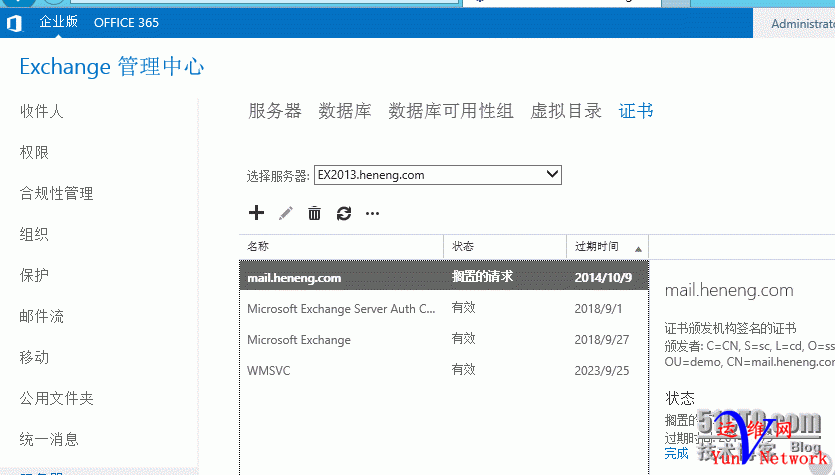835x475 pixels.
Task: Select the 证书 tab
Action: (x=636, y=111)
